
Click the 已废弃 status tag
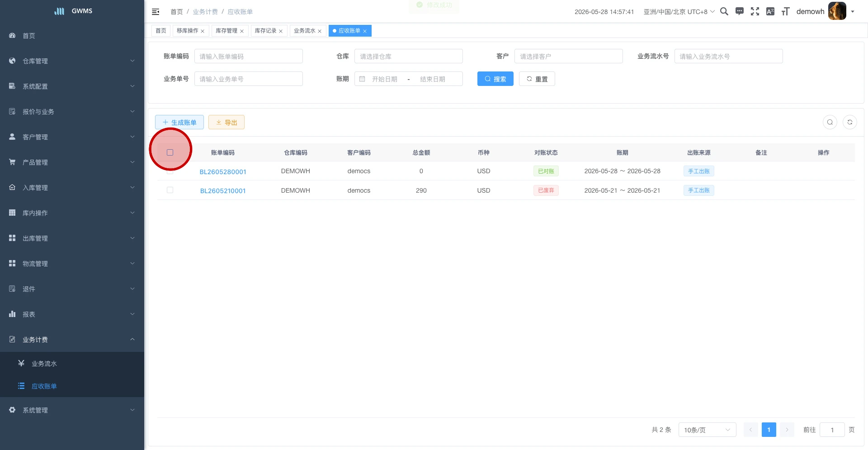tap(546, 190)
